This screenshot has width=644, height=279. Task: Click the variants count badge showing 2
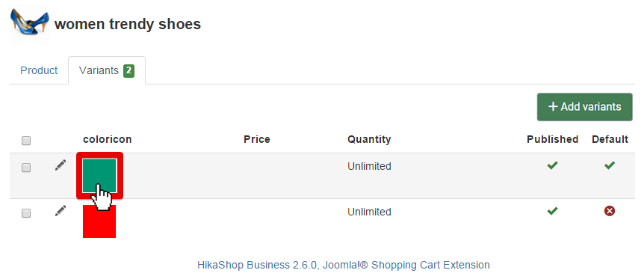129,71
